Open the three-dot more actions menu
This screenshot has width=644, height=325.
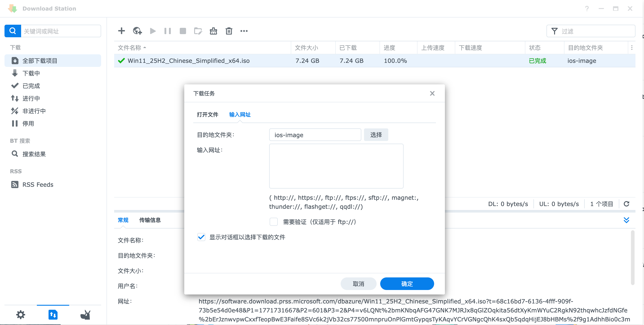(x=244, y=31)
